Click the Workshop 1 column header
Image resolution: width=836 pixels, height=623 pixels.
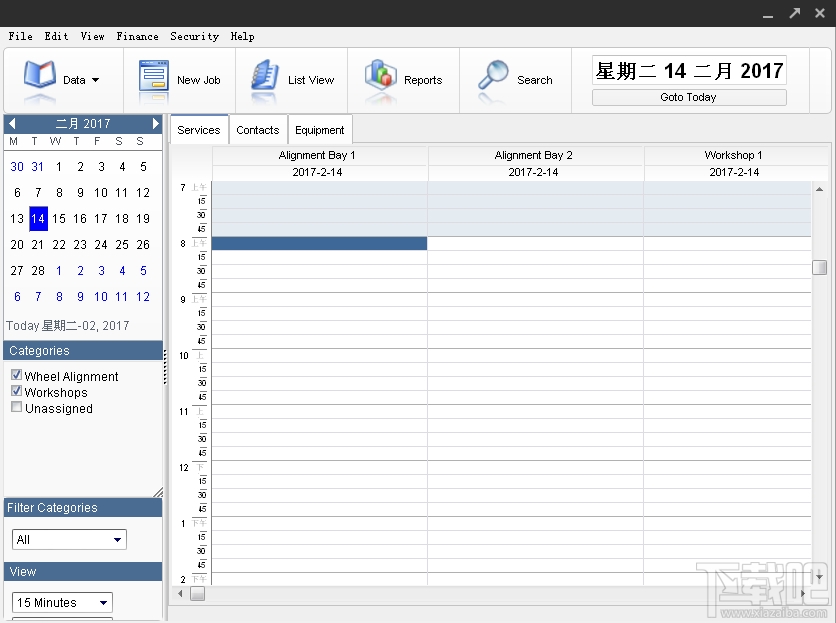[x=734, y=155]
